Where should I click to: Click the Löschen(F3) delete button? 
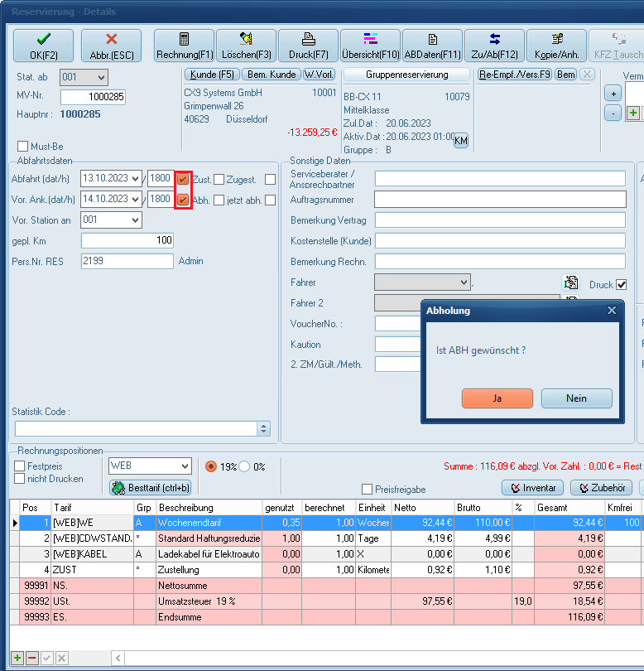point(246,46)
